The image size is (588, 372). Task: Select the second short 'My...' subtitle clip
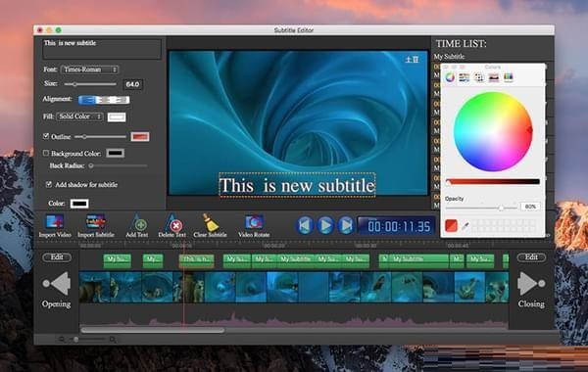click(153, 260)
